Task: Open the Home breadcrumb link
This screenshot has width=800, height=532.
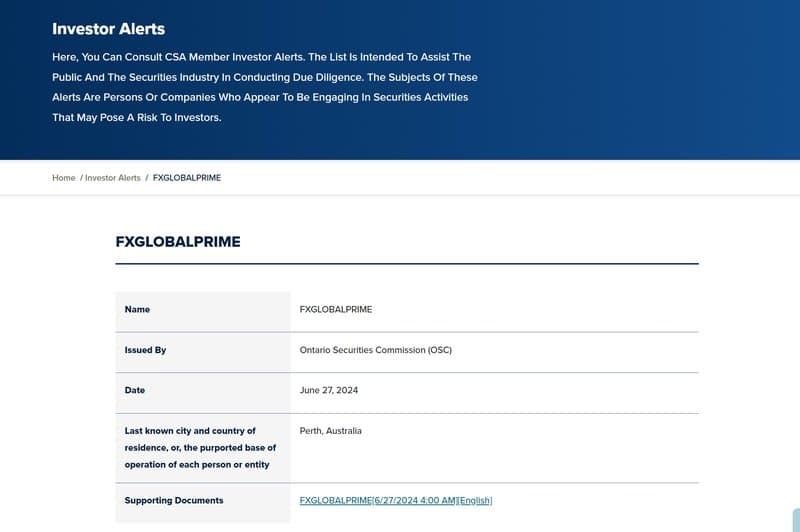Action: [64, 178]
